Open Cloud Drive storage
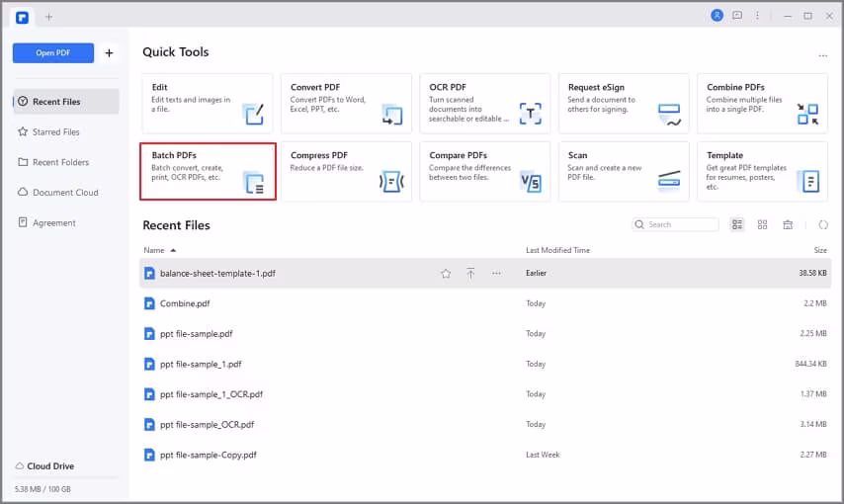This screenshot has width=844, height=504. click(49, 466)
